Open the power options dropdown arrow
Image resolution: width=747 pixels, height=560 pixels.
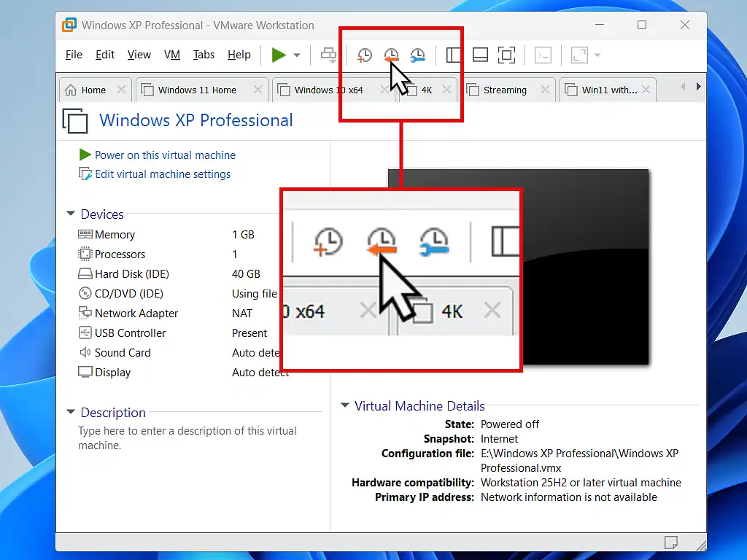coord(297,55)
